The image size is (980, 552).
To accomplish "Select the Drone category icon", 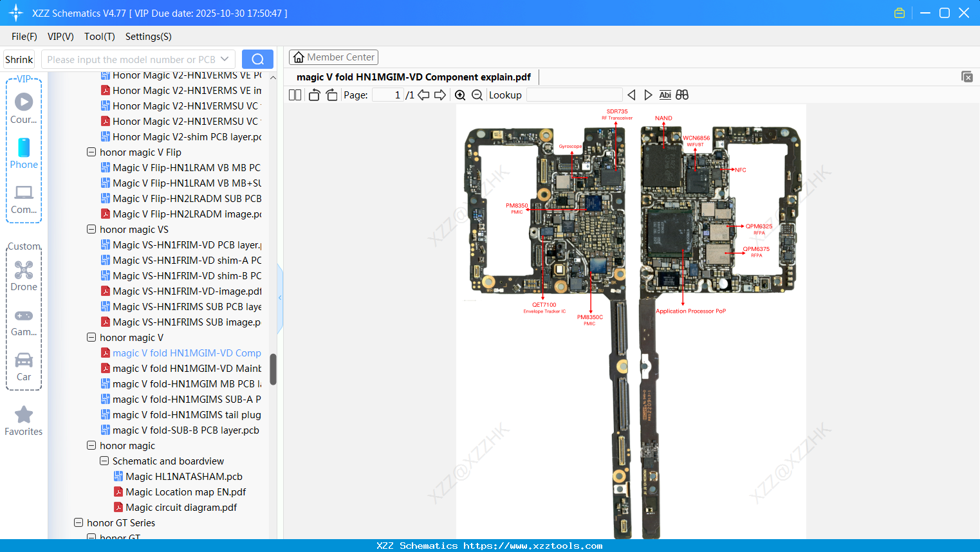I will pyautogui.click(x=24, y=276).
